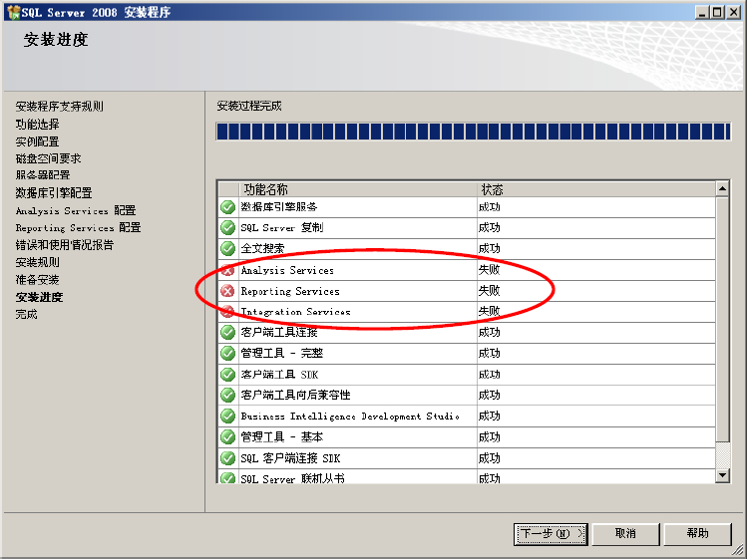Select Reporting Services 配置 step in sidebar
This screenshot has width=747, height=560.
click(x=78, y=227)
